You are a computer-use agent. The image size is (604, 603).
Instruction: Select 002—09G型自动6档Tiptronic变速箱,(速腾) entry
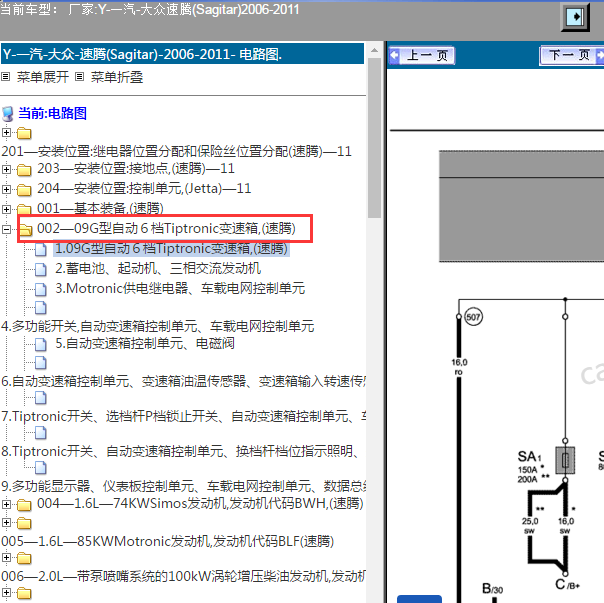(166, 229)
